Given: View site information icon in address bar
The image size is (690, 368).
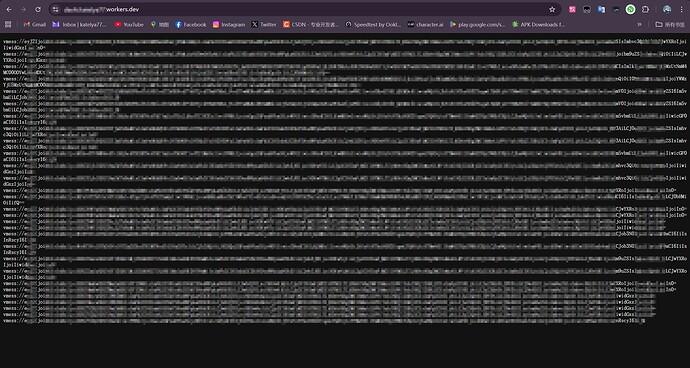Looking at the screenshot, I should point(55,9).
